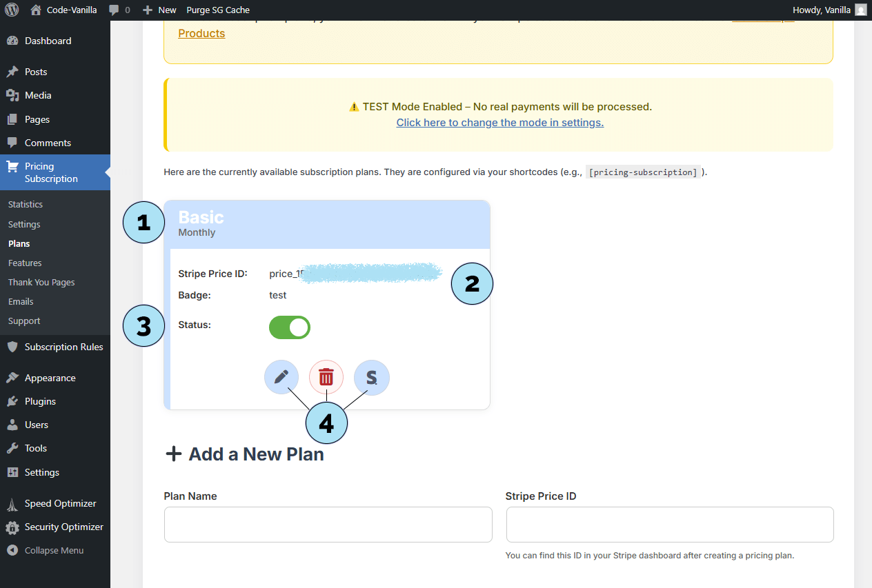Focus the Stripe Price ID input field
This screenshot has width=872, height=588.
pyautogui.click(x=669, y=525)
